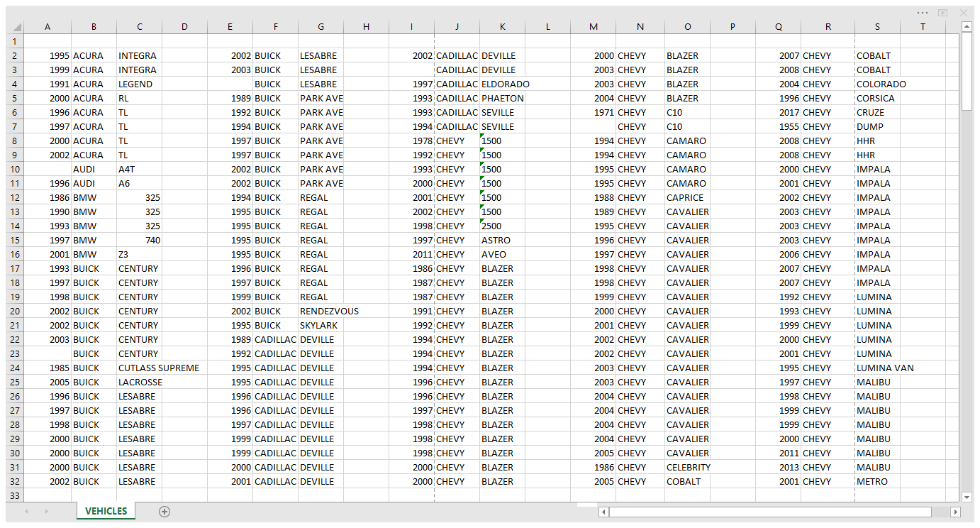Image resolution: width=980 pixels, height=528 pixels.
Task: Go to next sheet with right navigation arrow
Action: (x=47, y=511)
